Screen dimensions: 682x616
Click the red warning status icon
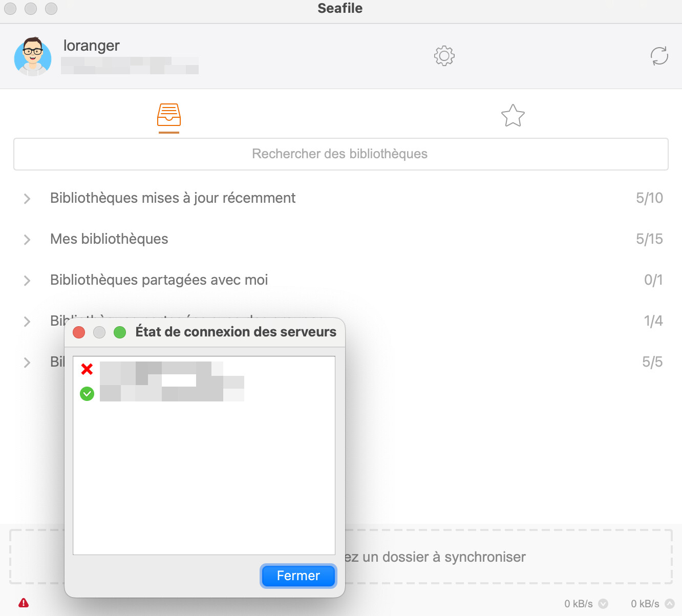pos(24,603)
